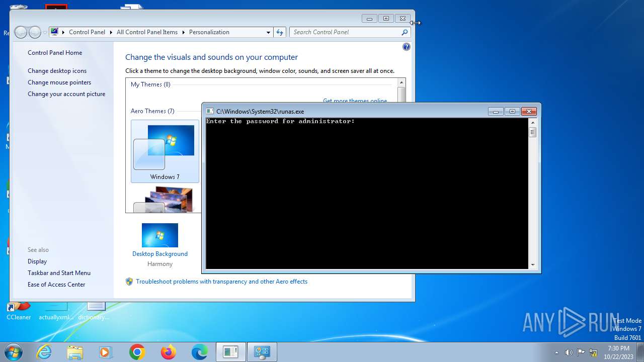Expand arrow after All Control Panel Items
The height and width of the screenshot is (362, 644).
click(183, 32)
